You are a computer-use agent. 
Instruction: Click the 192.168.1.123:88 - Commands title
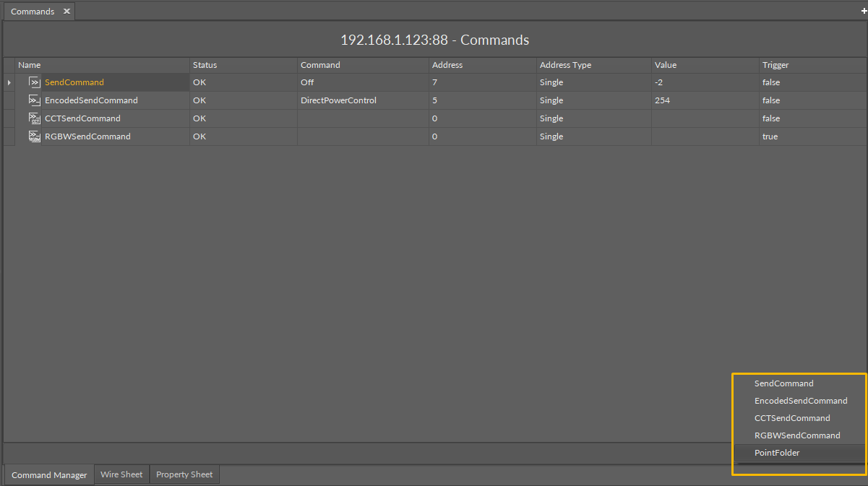(434, 40)
